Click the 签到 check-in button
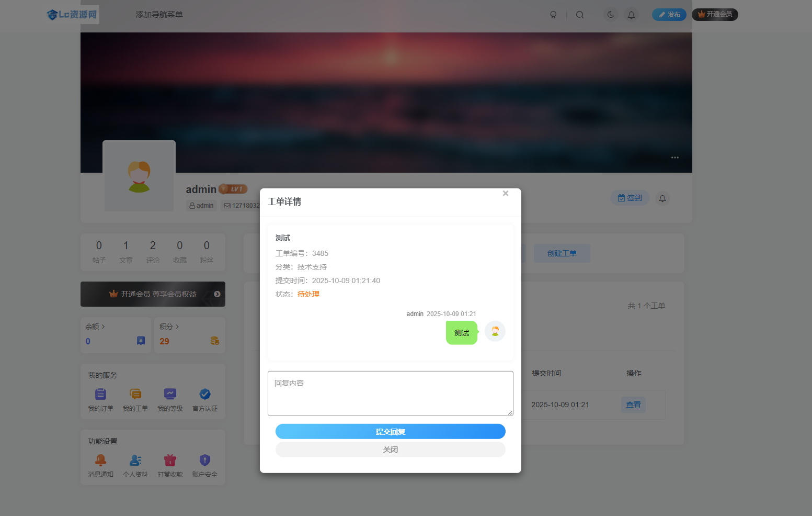The image size is (812, 516). [630, 198]
